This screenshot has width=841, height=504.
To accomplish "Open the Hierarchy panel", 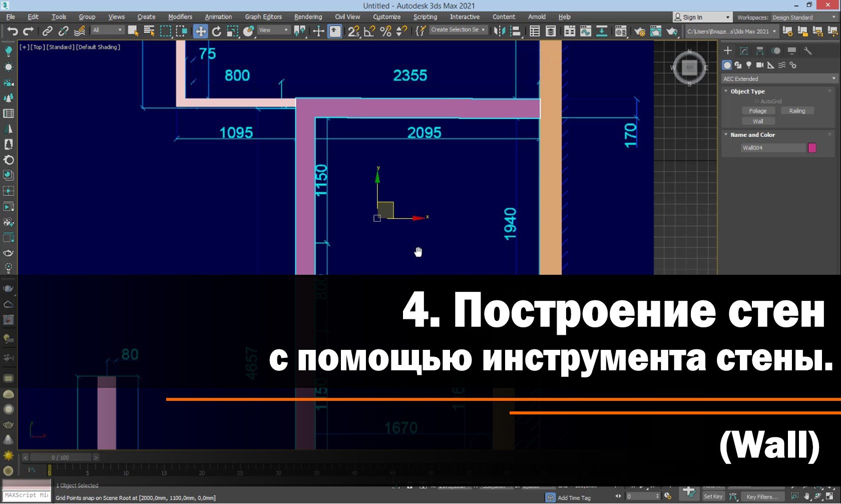I will coord(759,50).
